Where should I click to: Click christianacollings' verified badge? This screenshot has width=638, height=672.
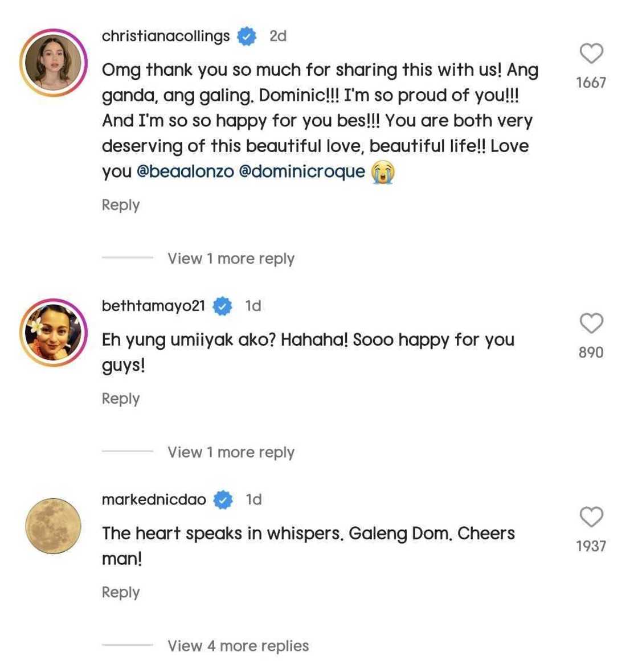click(x=247, y=36)
